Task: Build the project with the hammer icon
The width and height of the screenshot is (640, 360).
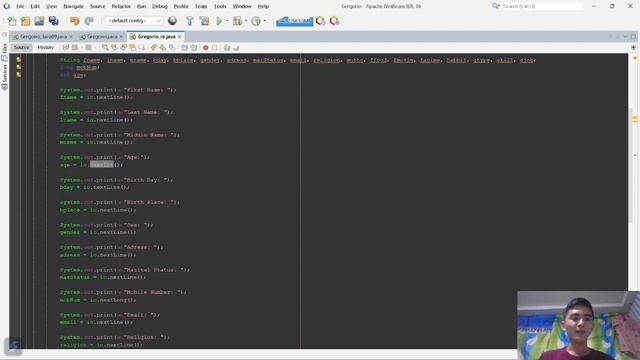Action: pos(189,21)
